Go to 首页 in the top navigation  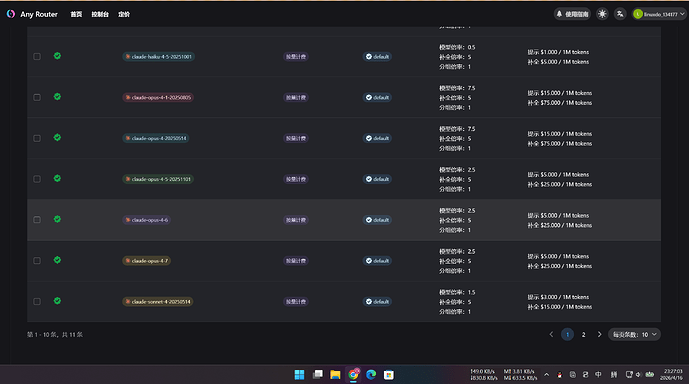[x=76, y=14]
